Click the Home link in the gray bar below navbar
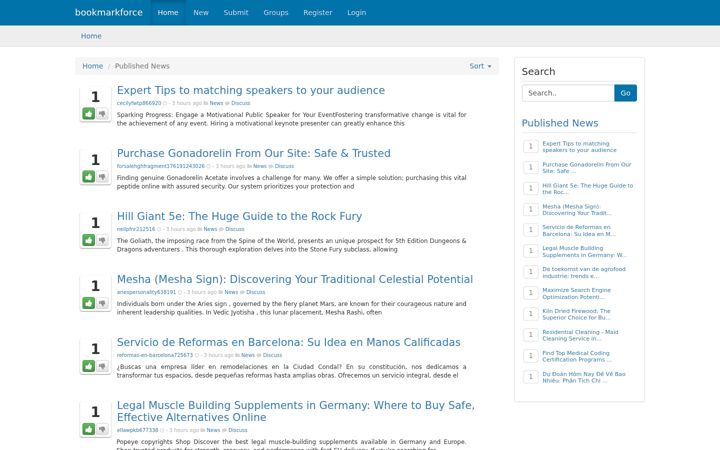Viewport: 720px width, 450px height. (x=91, y=36)
